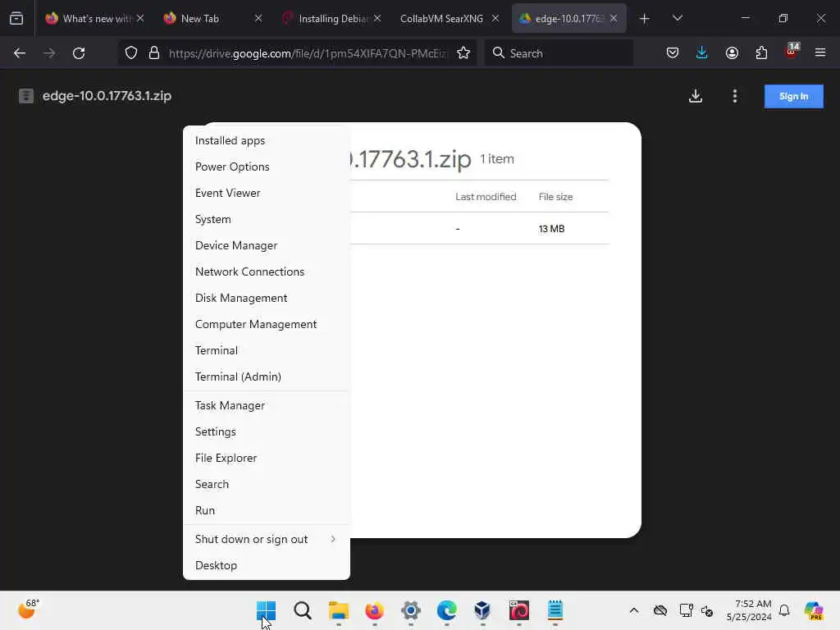Open Power Options
This screenshot has height=630, width=840.
click(267, 167)
